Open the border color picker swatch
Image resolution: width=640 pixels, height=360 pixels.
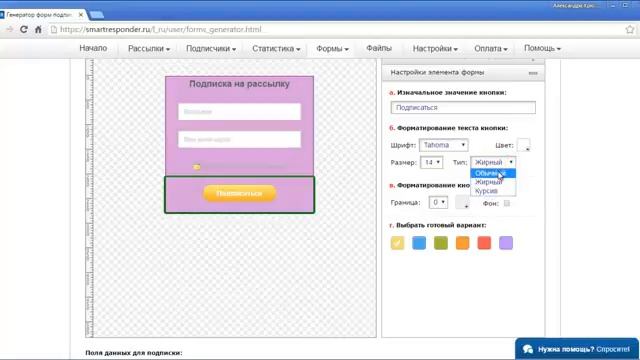(462, 202)
